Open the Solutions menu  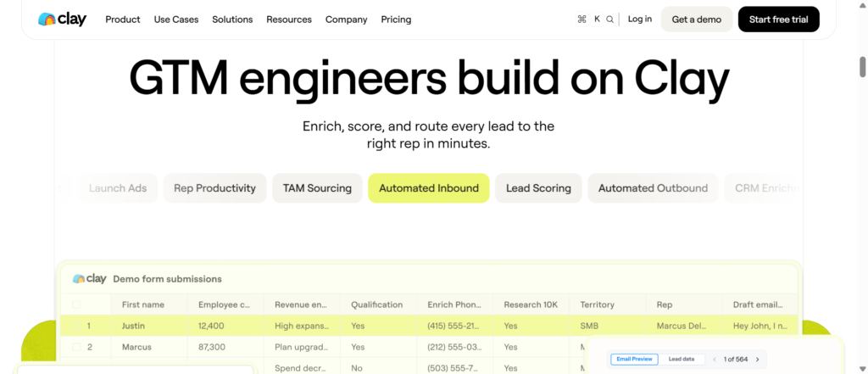tap(232, 20)
